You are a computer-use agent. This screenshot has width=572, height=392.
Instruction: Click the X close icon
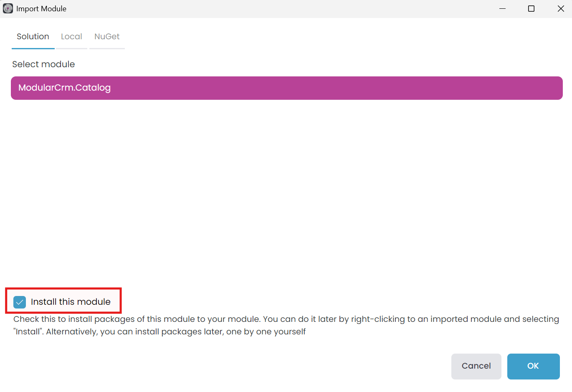coord(561,8)
